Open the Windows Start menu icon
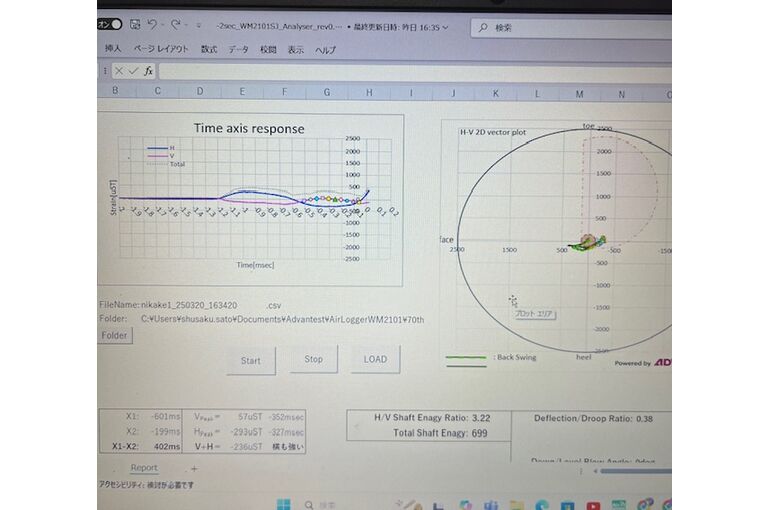The height and width of the screenshot is (510, 770). 283,504
